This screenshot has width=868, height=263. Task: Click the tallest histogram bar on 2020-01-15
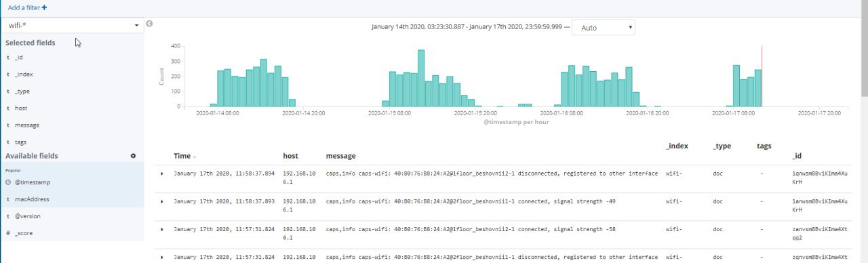[x=421, y=78]
